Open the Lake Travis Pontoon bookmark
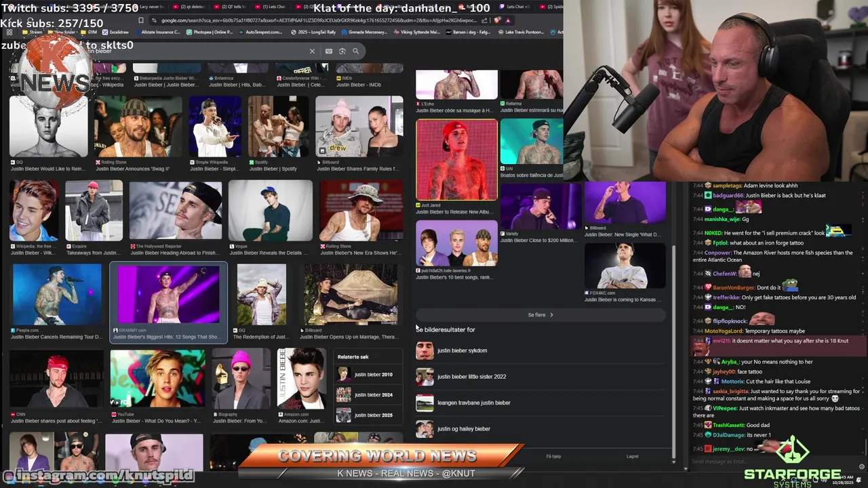868x488 pixels. click(521, 32)
